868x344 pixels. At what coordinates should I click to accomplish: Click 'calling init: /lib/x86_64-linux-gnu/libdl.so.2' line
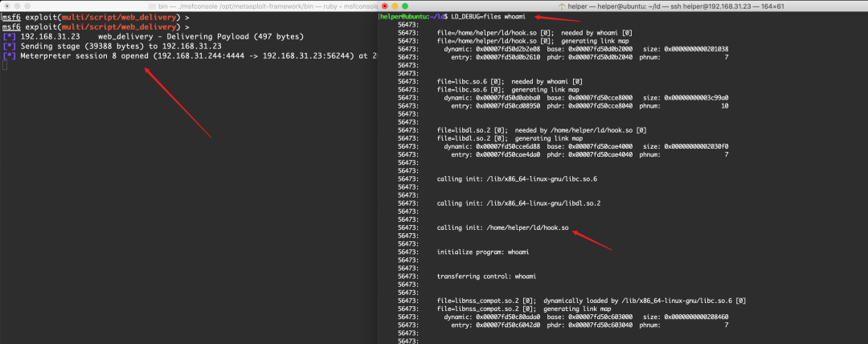pyautogui.click(x=518, y=203)
